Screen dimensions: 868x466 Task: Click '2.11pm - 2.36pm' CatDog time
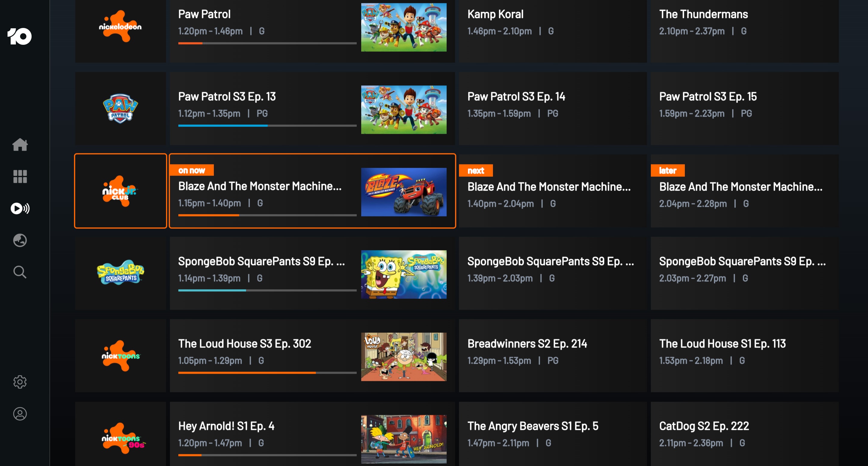[x=691, y=443]
